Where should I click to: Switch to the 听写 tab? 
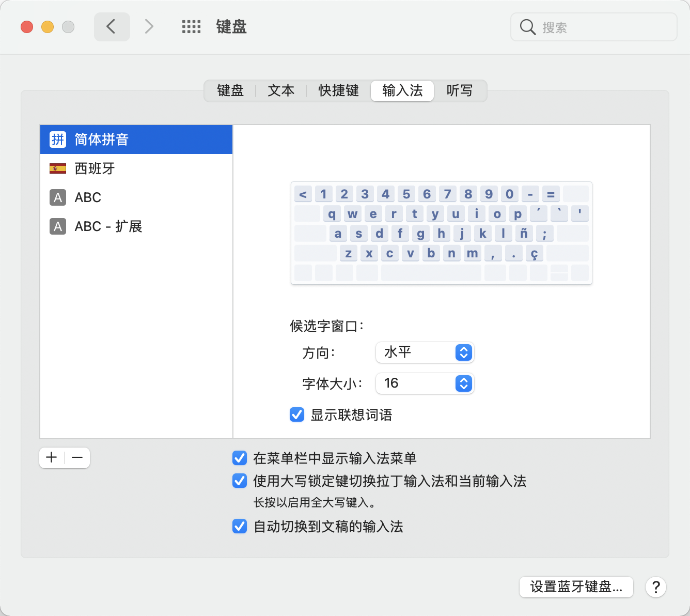tap(459, 91)
